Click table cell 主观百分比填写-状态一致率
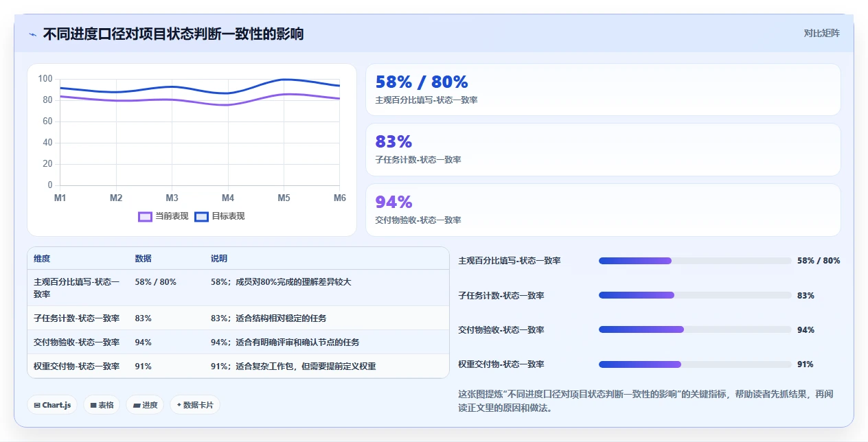This screenshot has width=868, height=442. (x=77, y=288)
